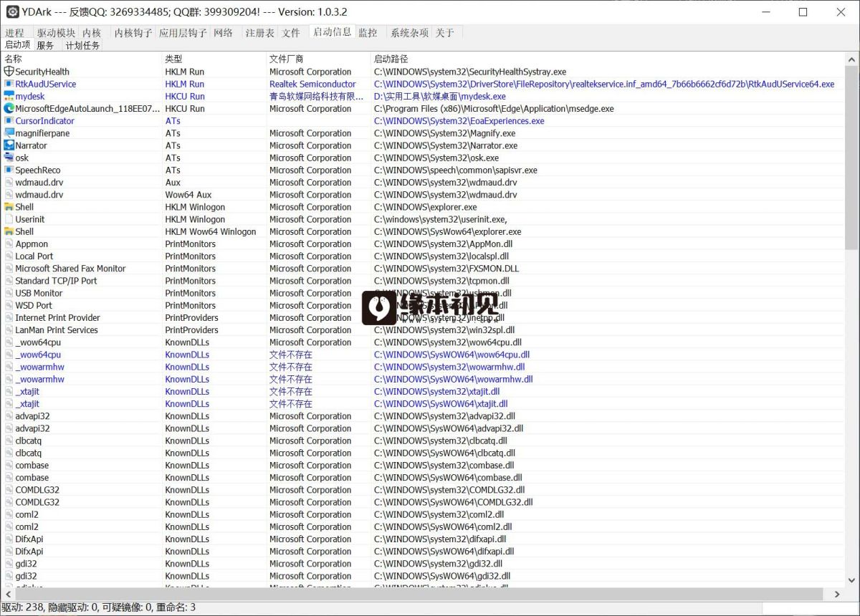The width and height of the screenshot is (860, 616).
Task: Switch to the 监控 tab
Action: click(368, 33)
